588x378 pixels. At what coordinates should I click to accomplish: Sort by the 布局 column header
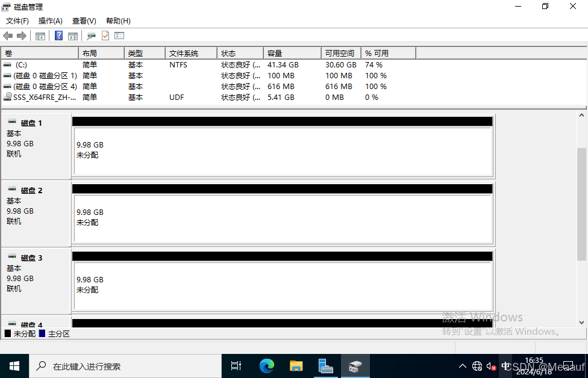point(101,53)
